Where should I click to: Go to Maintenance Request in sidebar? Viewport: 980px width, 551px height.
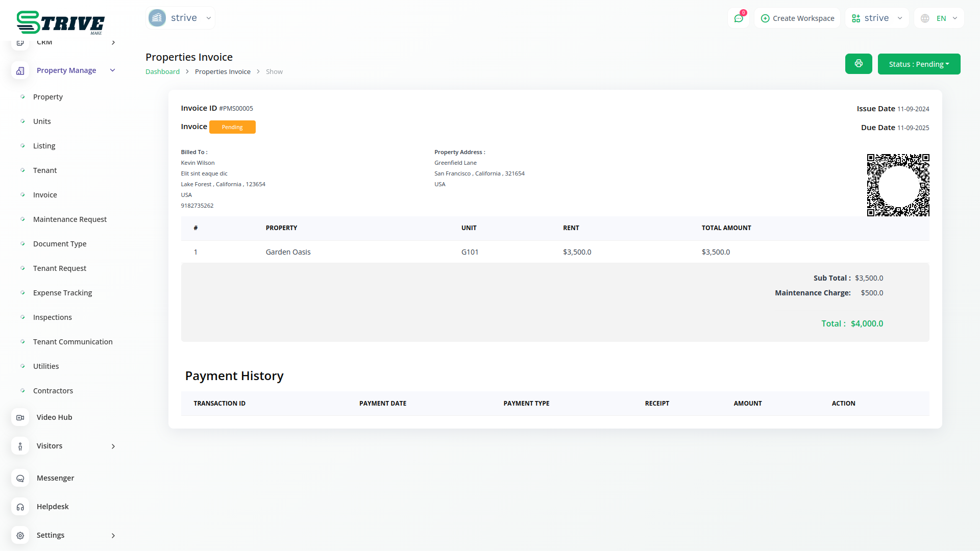click(70, 219)
